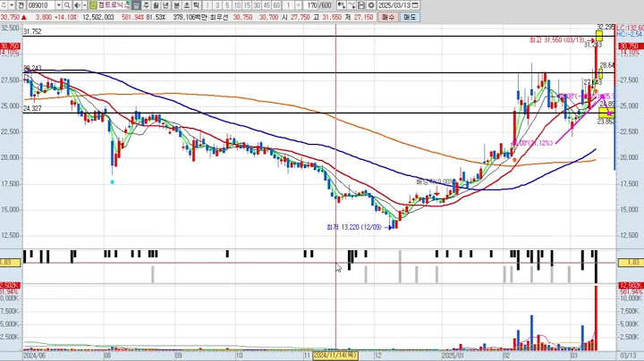
Task: Click the add candlestick indicator icon
Action: [x=341, y=5]
